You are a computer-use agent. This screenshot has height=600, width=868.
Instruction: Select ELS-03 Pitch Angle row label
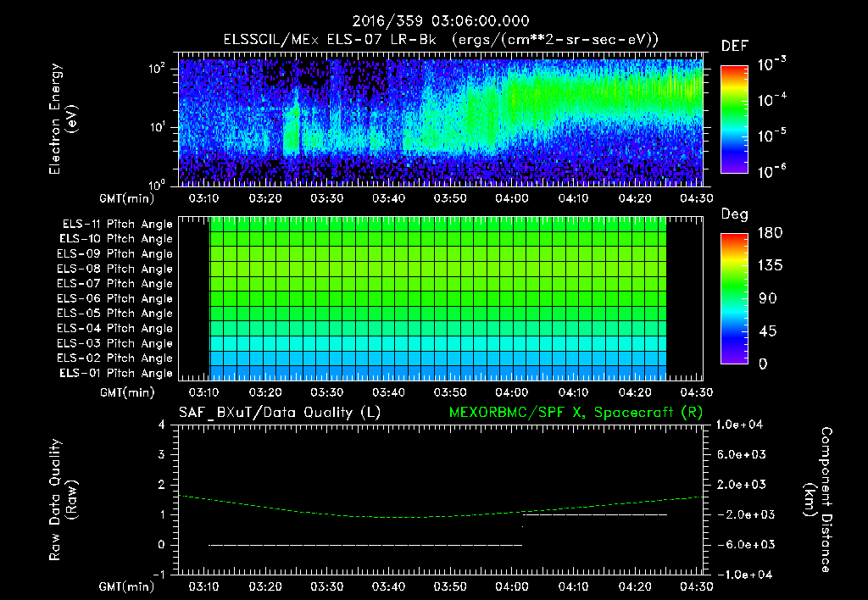(x=114, y=344)
